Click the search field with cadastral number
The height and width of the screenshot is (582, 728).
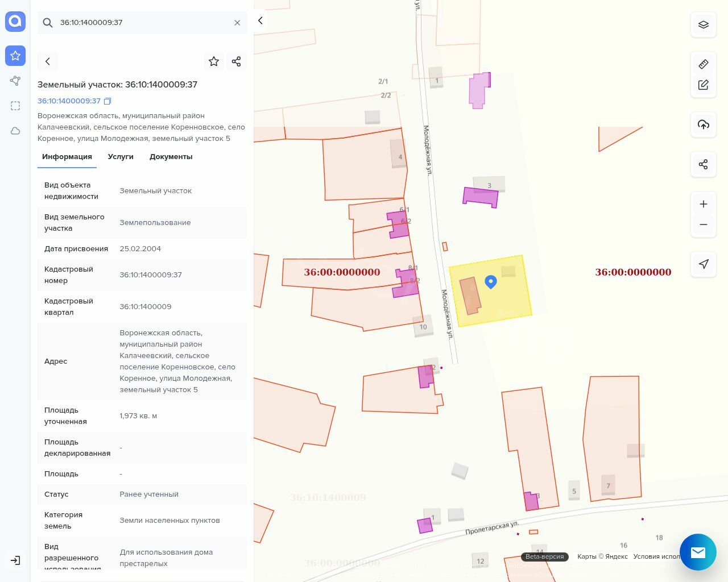tap(142, 23)
